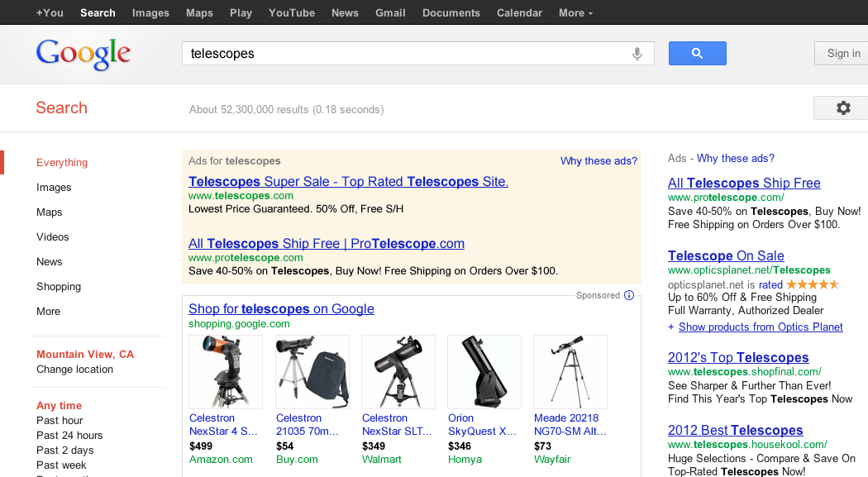
Task: Filter results by Videos
Action: pyautogui.click(x=53, y=236)
